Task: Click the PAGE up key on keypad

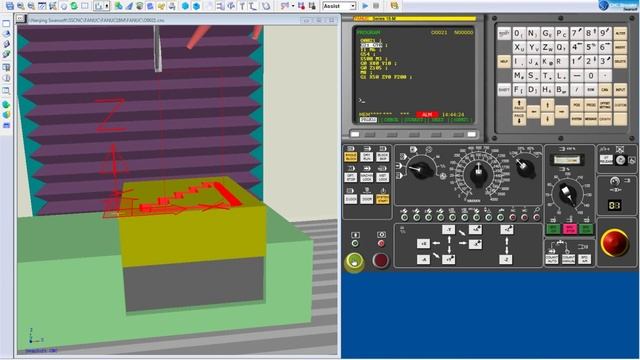Action: pos(519,105)
